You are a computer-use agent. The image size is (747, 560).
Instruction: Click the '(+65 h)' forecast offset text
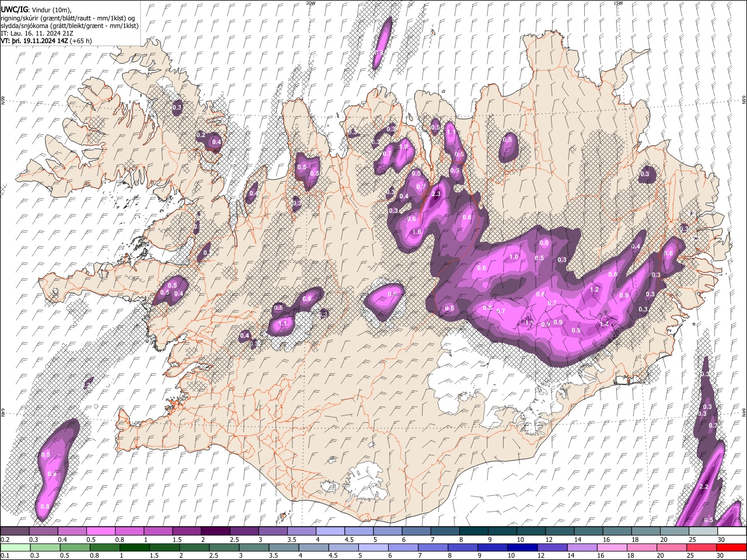[81, 41]
